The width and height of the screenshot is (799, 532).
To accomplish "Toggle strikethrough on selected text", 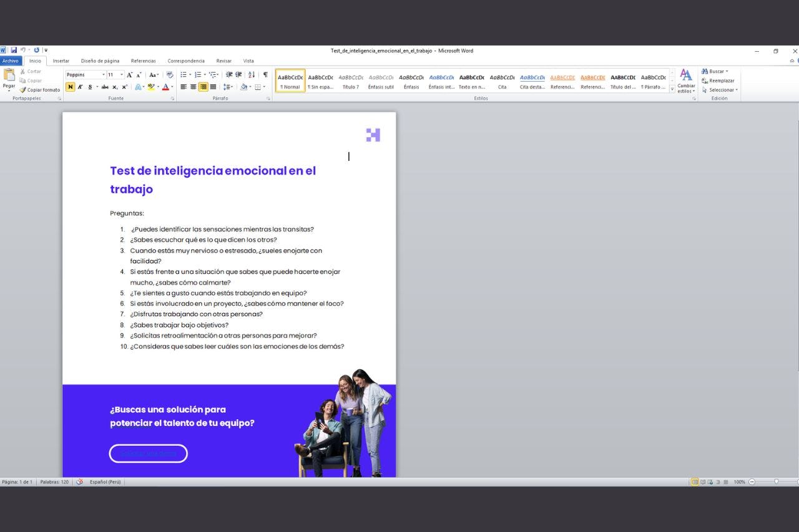I will (105, 87).
